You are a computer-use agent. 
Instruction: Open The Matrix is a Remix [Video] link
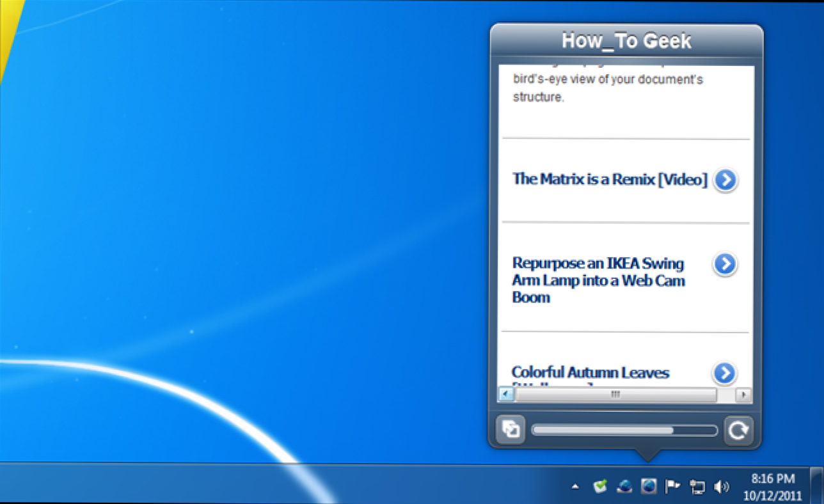[610, 179]
